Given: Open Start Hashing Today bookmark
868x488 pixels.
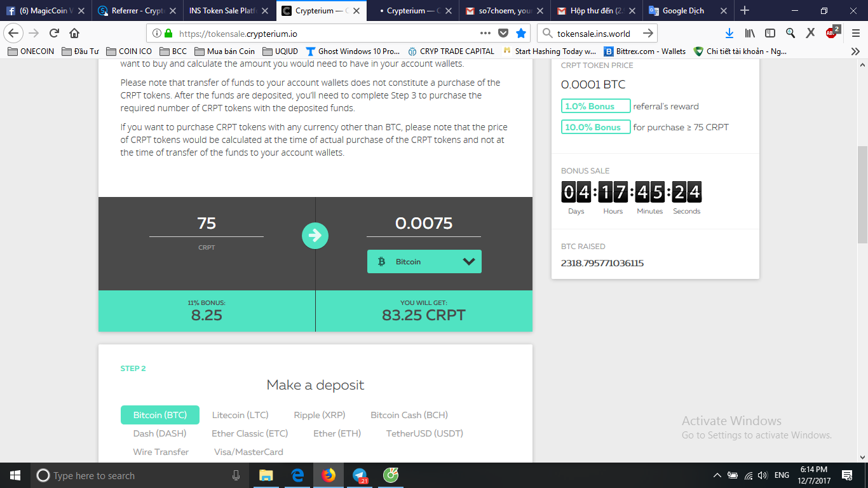Looking at the screenshot, I should coord(550,51).
